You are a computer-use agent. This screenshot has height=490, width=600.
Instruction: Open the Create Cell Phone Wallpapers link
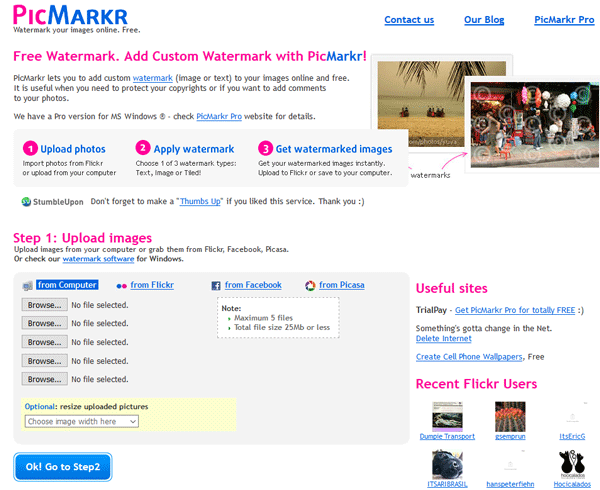[x=469, y=357]
